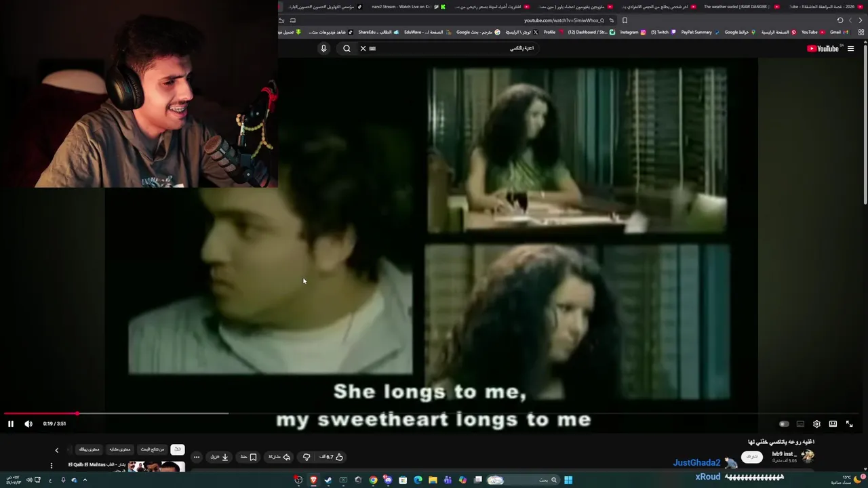Go back with the browser arrow
Viewport: 868px width, 488px height.
pos(861,20)
